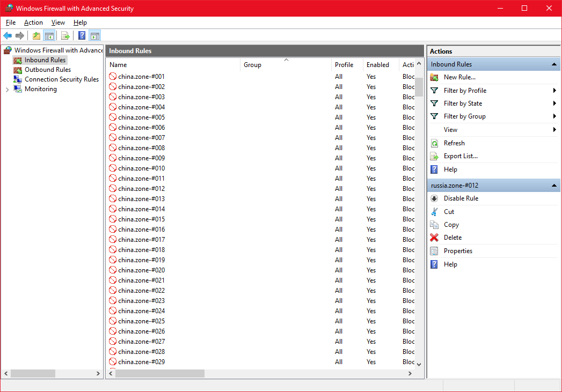
Task: Toggle Show/Hide Action Pane toolbar button
Action: point(94,36)
